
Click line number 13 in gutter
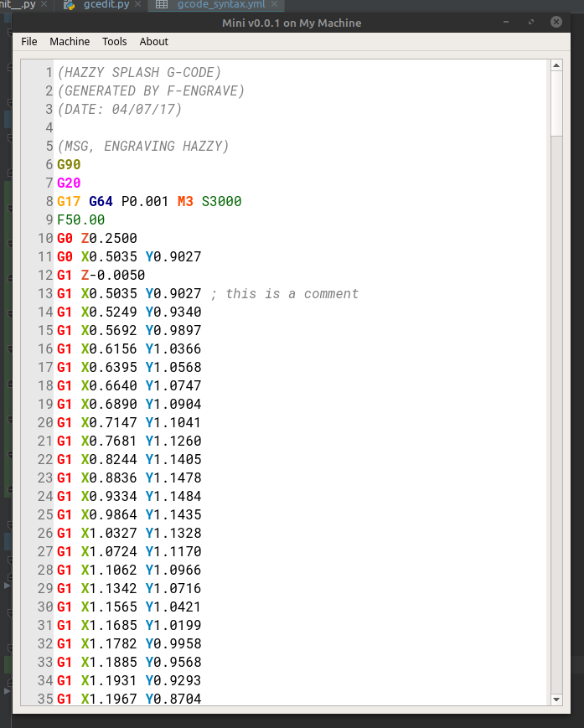[45, 294]
